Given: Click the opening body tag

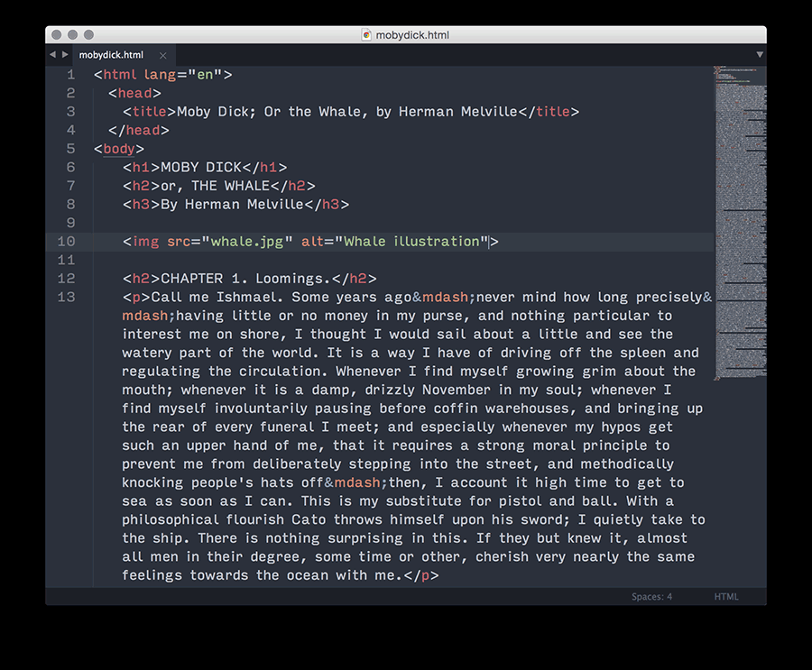Looking at the screenshot, I should pyautogui.click(x=119, y=149).
